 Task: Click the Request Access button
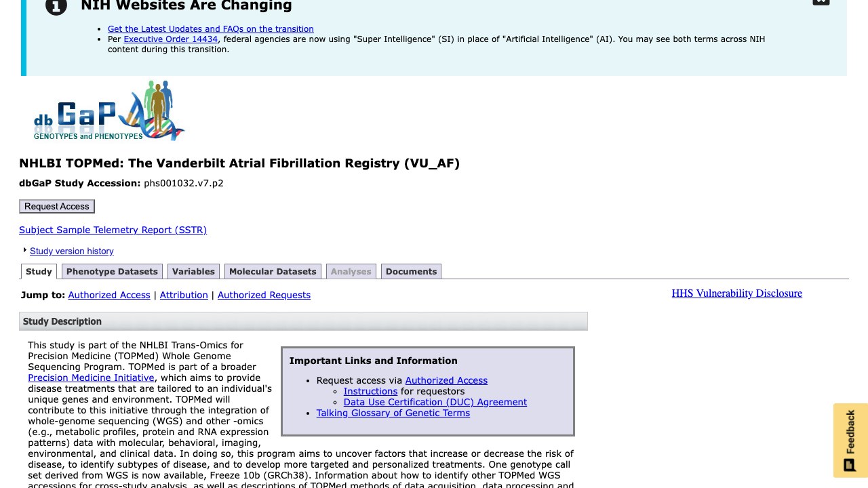point(57,206)
